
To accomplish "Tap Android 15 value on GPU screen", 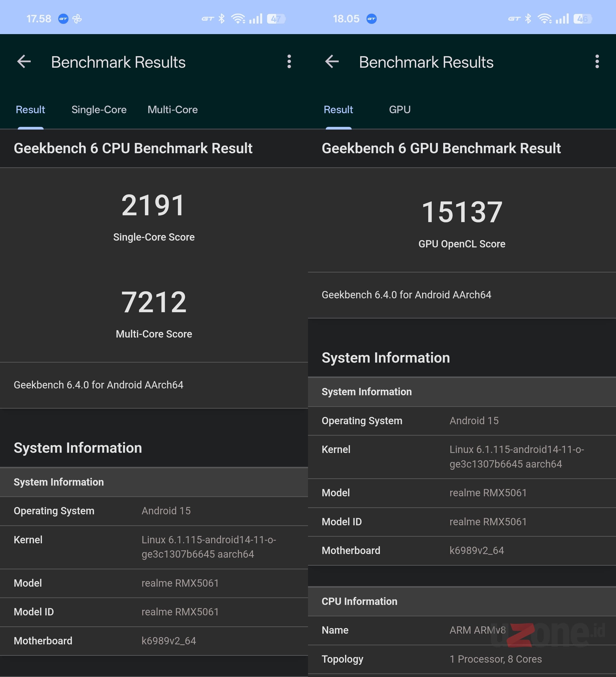I will (x=474, y=421).
